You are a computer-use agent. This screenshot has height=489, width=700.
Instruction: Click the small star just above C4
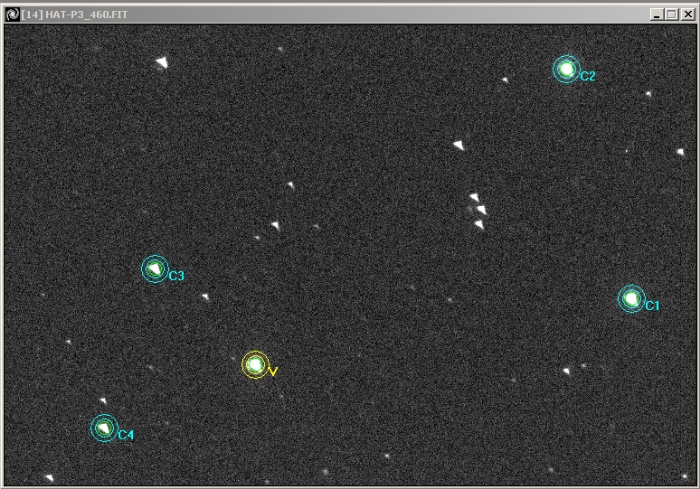click(x=103, y=401)
